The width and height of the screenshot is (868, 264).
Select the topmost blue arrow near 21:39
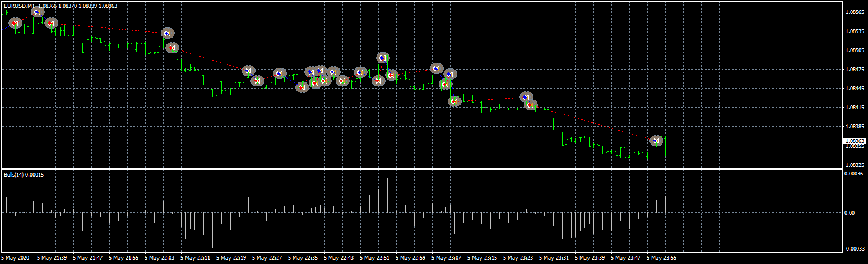[38, 12]
